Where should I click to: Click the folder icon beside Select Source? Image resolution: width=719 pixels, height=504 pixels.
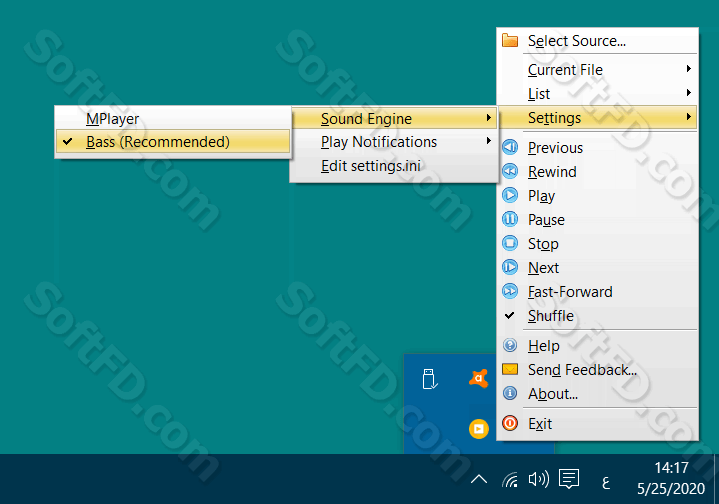tap(510, 41)
